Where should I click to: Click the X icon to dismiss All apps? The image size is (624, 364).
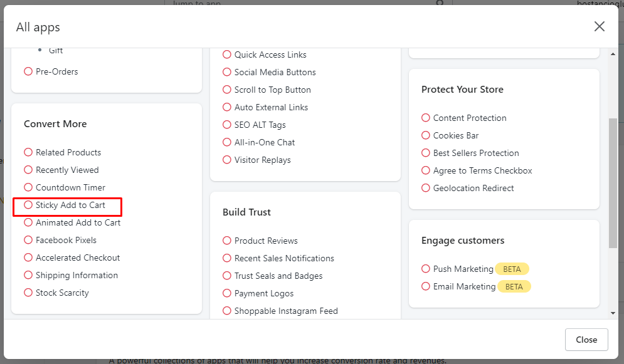[600, 26]
